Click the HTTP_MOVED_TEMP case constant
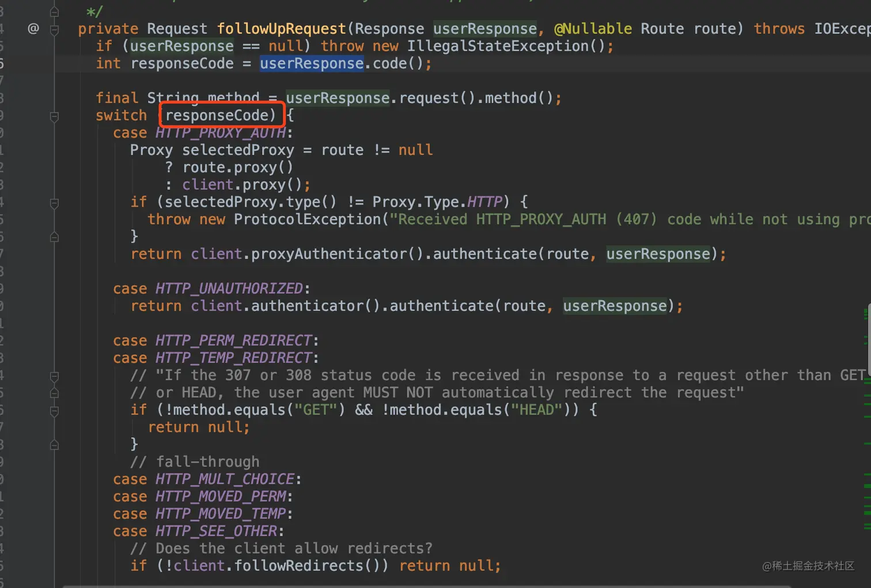 (x=221, y=514)
